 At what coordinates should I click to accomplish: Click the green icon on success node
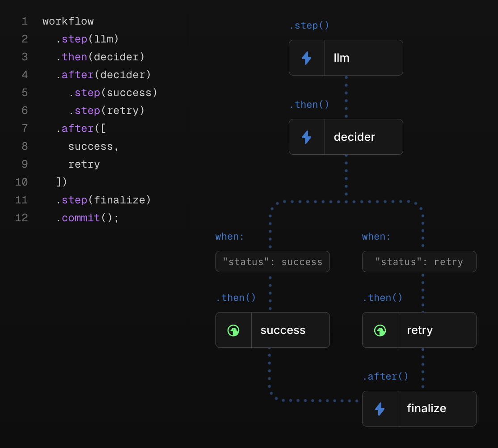pyautogui.click(x=233, y=330)
